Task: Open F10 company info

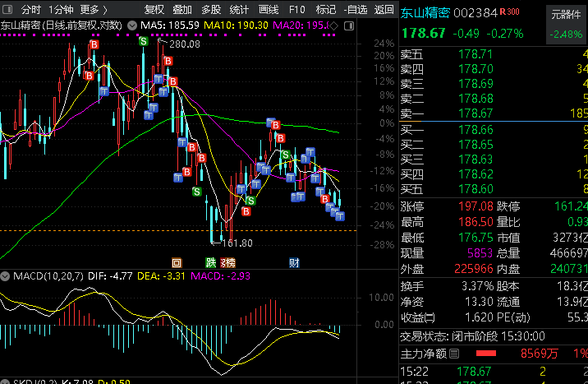Action: tap(297, 9)
